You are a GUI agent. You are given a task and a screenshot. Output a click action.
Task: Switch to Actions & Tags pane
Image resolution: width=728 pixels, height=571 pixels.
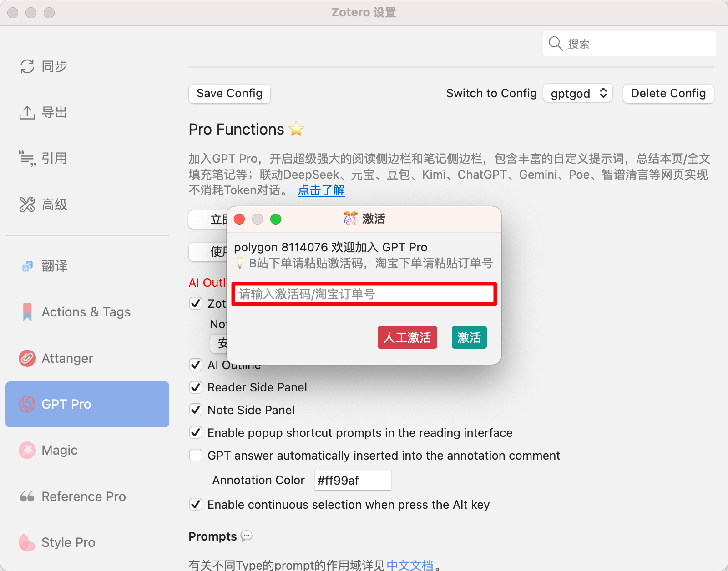87,312
